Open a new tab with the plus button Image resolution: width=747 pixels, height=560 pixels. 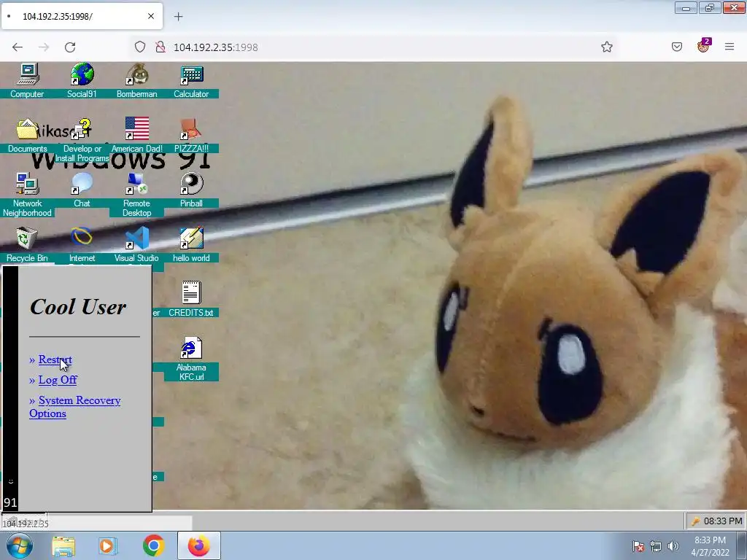(x=178, y=17)
